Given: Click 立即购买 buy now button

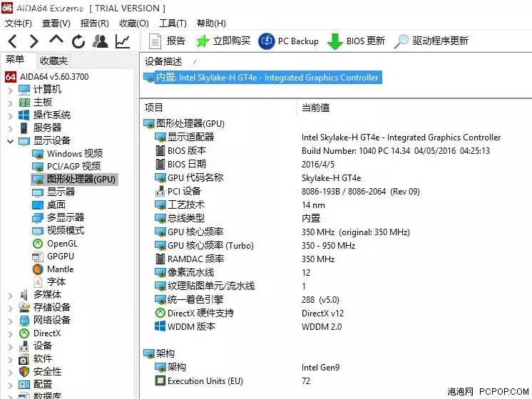Looking at the screenshot, I should 223,41.
